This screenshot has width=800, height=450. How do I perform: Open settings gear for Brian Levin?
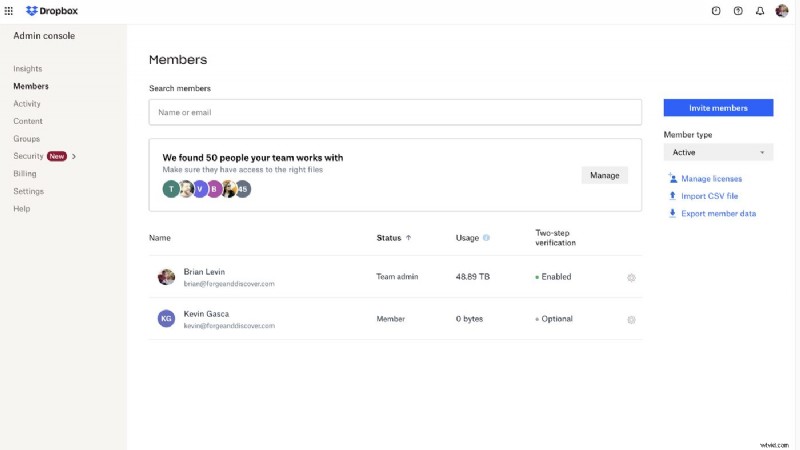pyautogui.click(x=631, y=277)
